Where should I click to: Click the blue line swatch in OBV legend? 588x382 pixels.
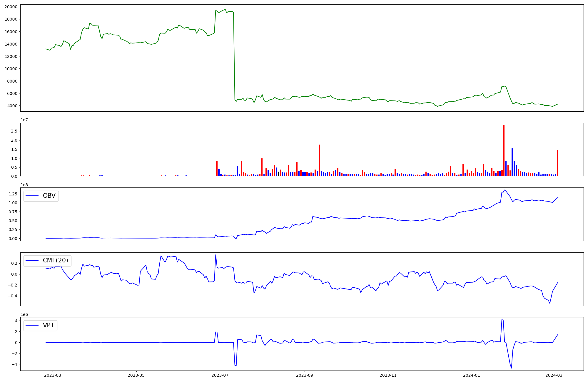(x=32, y=196)
